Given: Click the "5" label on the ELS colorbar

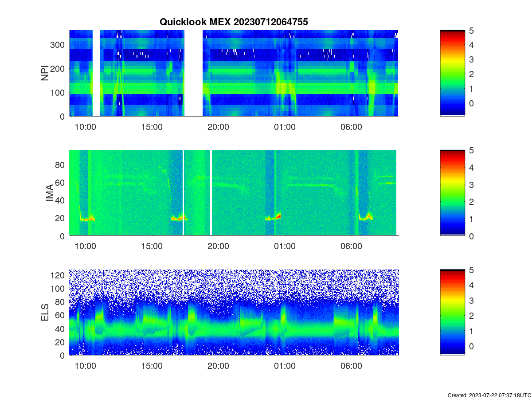Looking at the screenshot, I should [472, 270].
